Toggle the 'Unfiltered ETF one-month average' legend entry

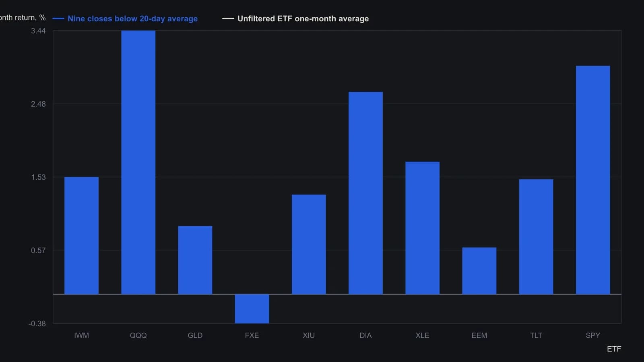tap(295, 19)
